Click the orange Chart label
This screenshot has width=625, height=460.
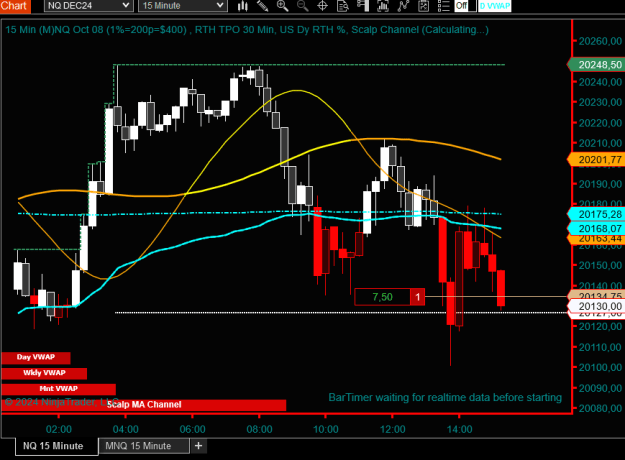14,6
